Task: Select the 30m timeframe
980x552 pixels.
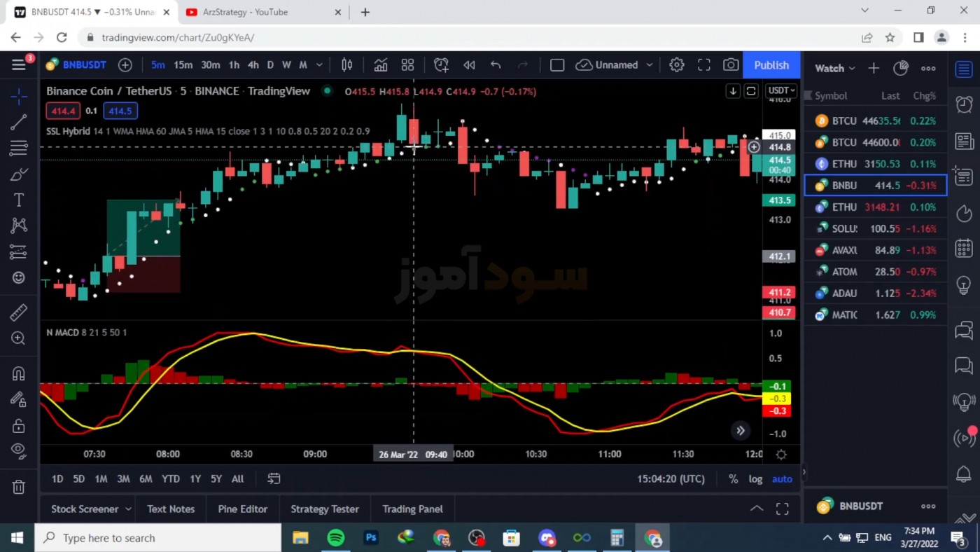Action: (x=211, y=65)
